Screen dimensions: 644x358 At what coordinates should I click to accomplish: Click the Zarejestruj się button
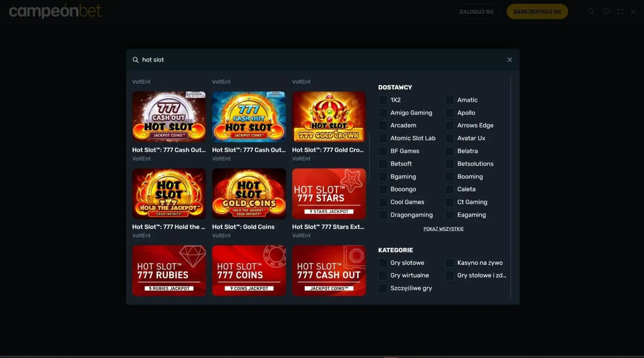point(537,12)
